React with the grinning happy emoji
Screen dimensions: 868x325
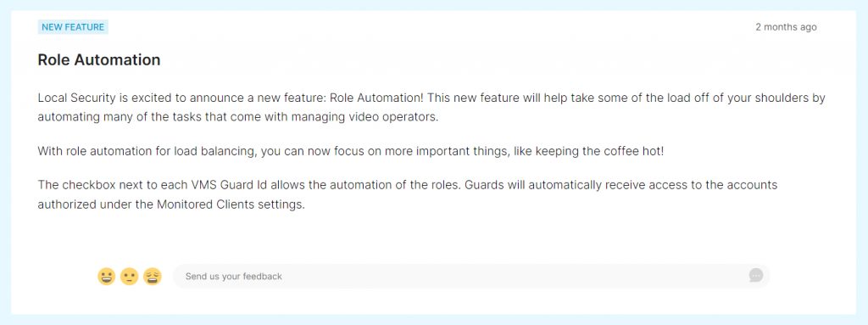106,276
